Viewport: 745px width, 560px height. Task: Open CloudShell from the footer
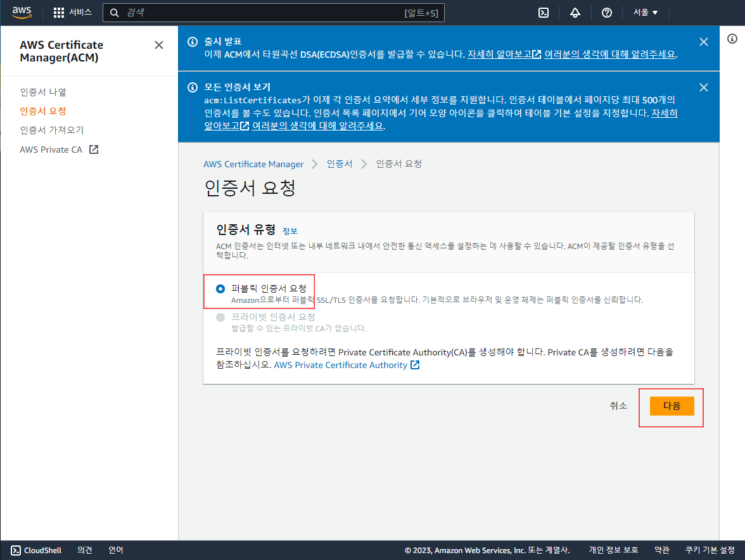(x=36, y=550)
